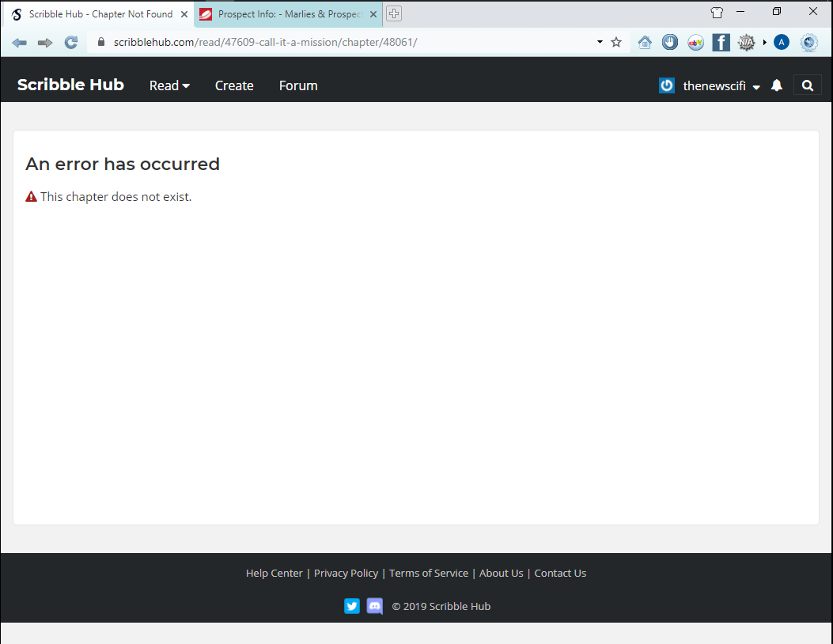This screenshot has height=644, width=833.
Task: Click the home icon in browser toolbar
Action: (x=645, y=43)
